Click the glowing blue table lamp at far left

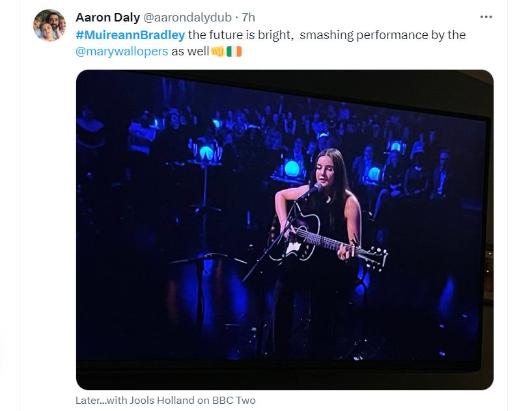pyautogui.click(x=206, y=152)
